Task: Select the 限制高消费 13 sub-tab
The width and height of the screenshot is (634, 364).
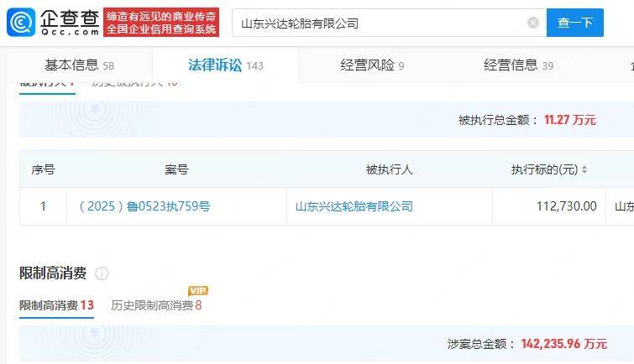Action: (x=56, y=305)
